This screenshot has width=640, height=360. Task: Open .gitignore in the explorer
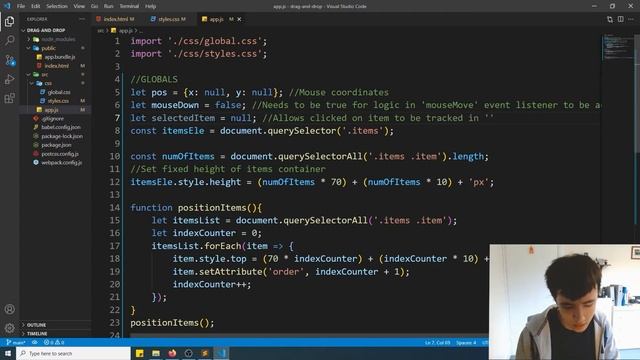coord(53,119)
